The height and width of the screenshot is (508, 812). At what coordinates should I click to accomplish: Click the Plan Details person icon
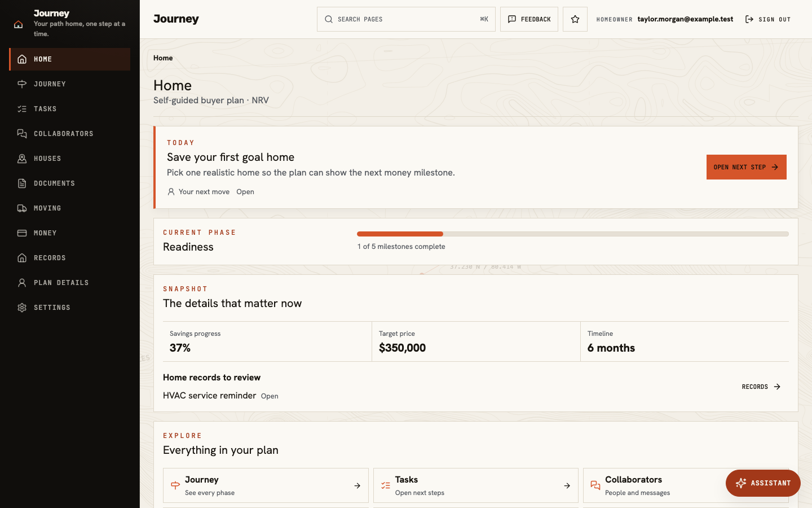22,283
